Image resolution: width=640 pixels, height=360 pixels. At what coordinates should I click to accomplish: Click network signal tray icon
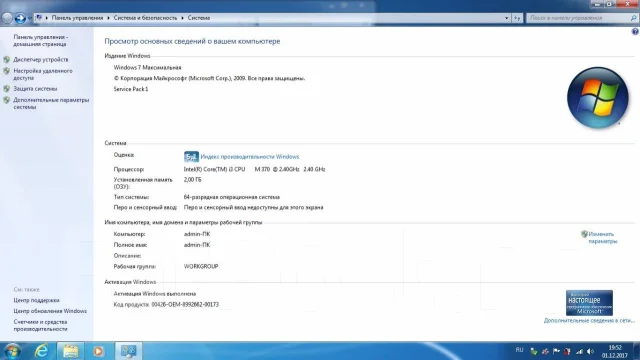(579, 351)
